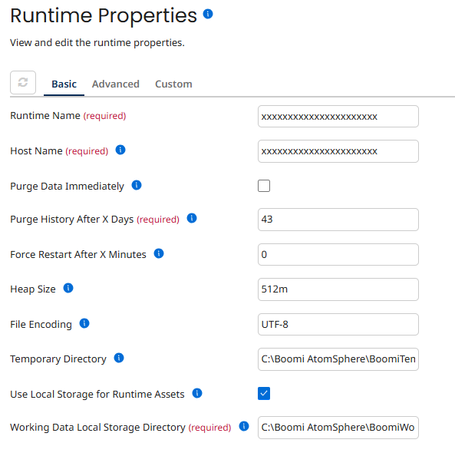Click the Heap Size info icon
Viewport: 455px width, 476px height.
tap(68, 288)
